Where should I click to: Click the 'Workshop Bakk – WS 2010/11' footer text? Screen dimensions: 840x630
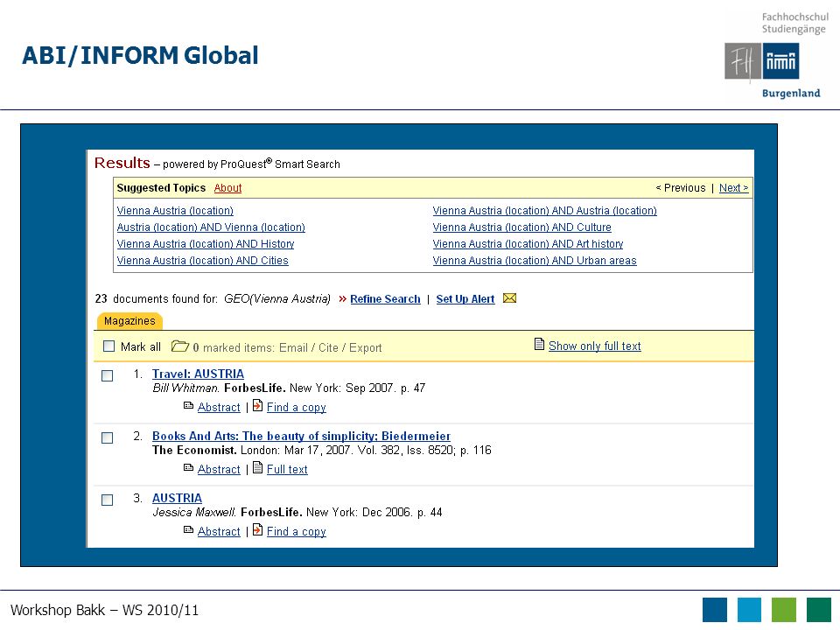point(104,610)
